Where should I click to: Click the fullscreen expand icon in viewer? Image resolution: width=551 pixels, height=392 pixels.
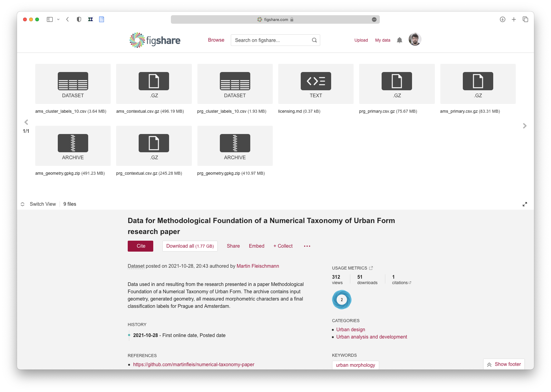point(525,204)
